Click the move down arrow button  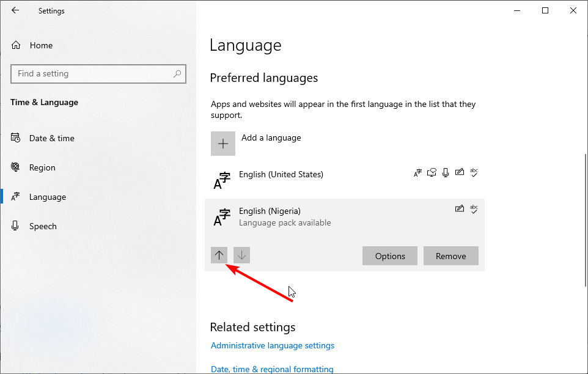tap(241, 255)
